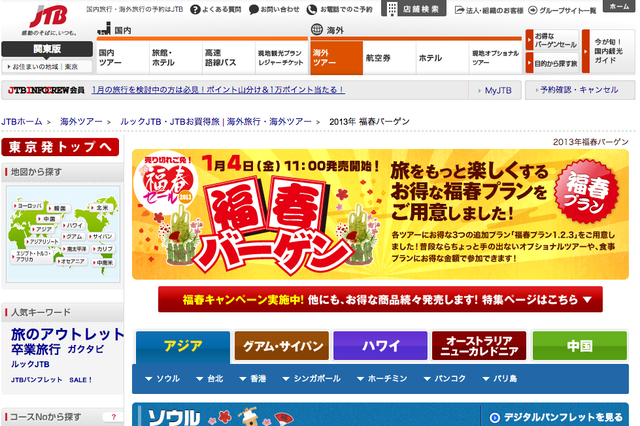The width and height of the screenshot is (640, 426).
Task: Jump to 台北 section arrow link
Action: 209,379
